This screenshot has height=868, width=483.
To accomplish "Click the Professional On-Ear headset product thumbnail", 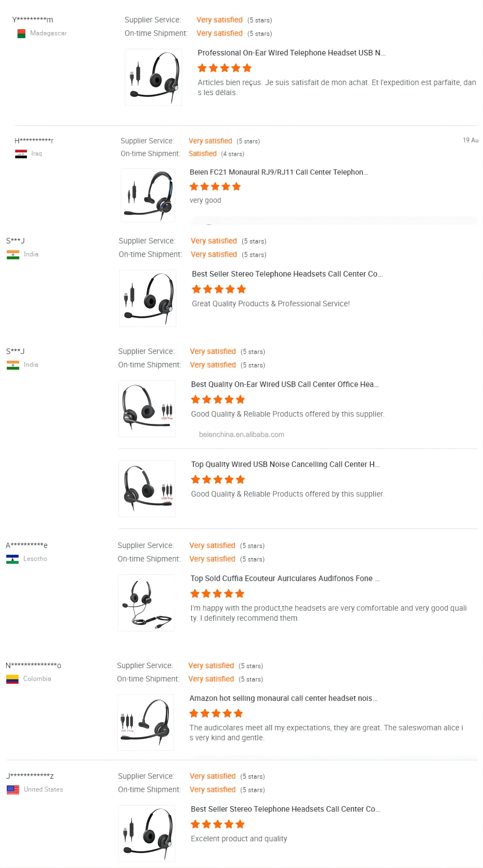I will pos(154,77).
